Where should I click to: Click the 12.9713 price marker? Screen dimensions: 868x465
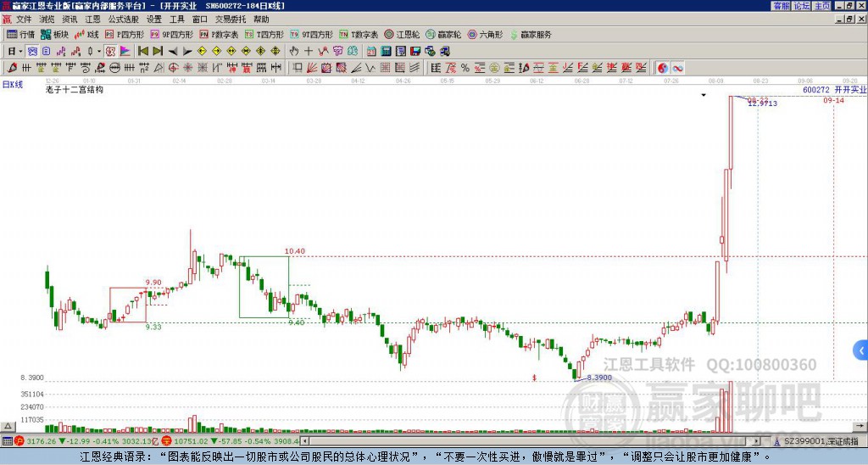click(763, 104)
